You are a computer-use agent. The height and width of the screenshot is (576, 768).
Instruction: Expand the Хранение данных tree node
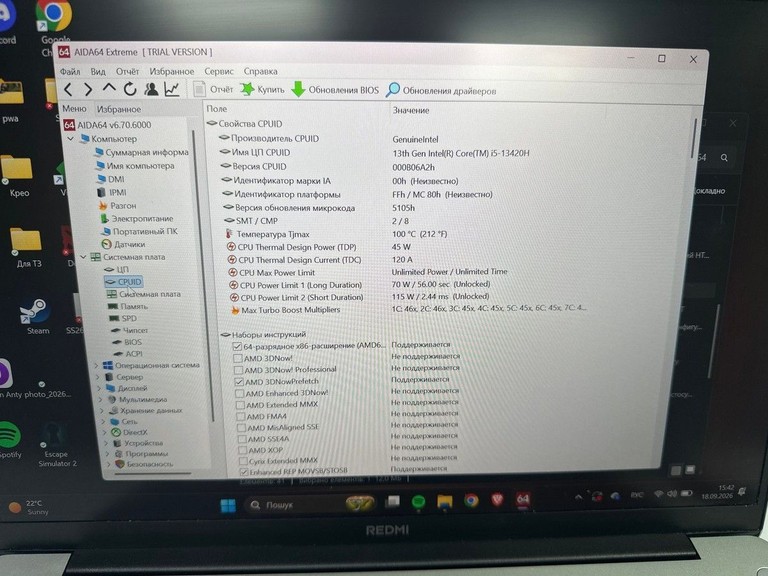102,410
